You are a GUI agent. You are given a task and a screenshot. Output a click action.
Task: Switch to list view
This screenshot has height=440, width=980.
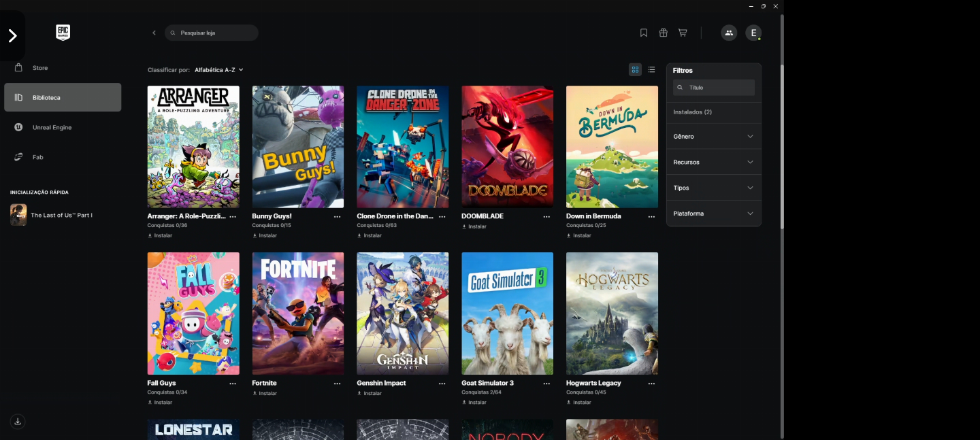pos(651,69)
